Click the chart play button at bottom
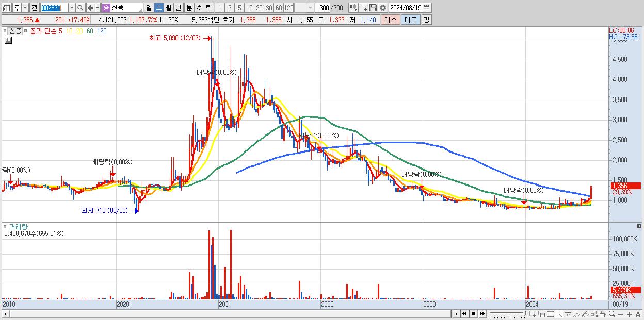This screenshot has width=644, height=320. coord(456,314)
